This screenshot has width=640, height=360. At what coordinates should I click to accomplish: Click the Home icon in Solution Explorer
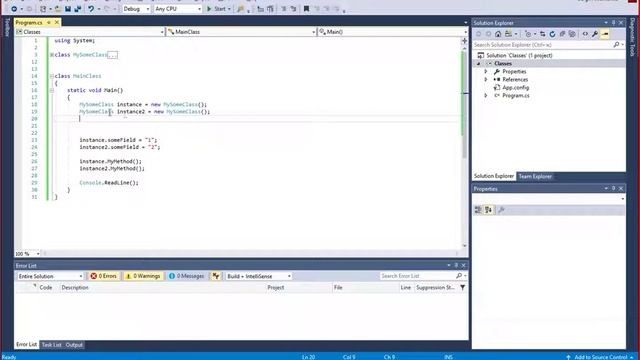coord(498,34)
